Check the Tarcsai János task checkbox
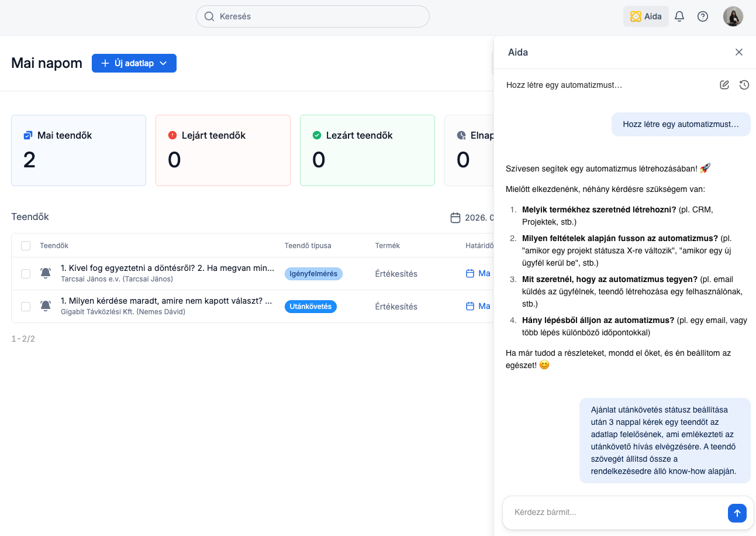The height and width of the screenshot is (536, 756). click(x=26, y=273)
